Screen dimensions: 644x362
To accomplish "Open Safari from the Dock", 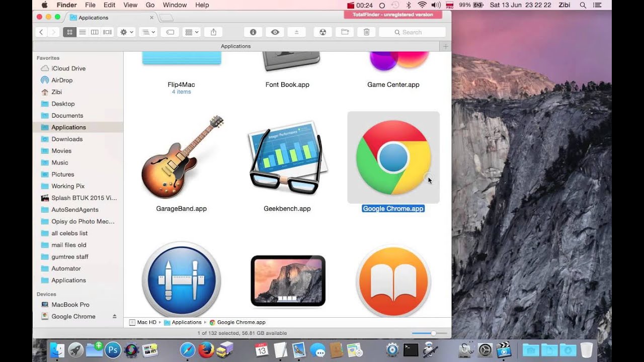I will tap(188, 350).
